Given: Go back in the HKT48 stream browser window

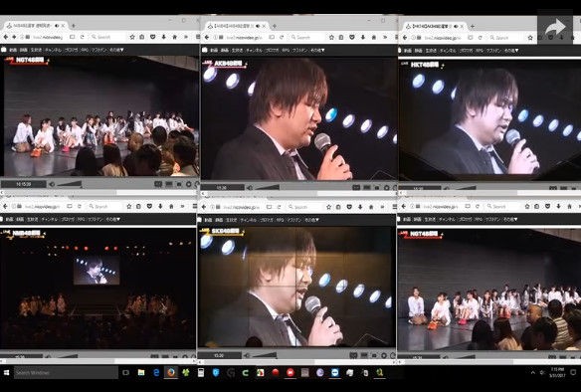Looking at the screenshot, I should point(405,38).
